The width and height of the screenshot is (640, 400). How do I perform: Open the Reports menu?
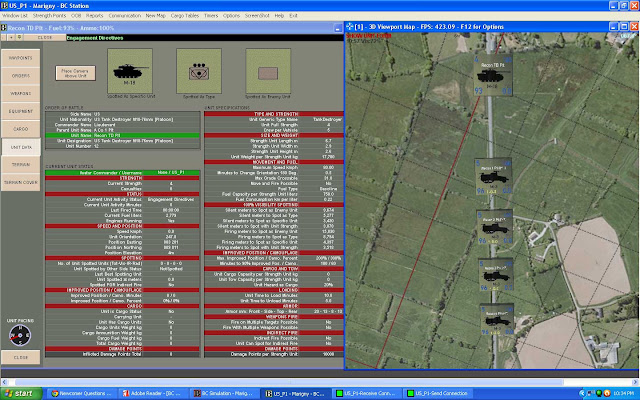pyautogui.click(x=94, y=16)
